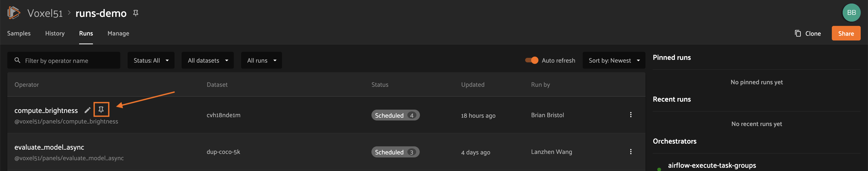Click the Scheduled 4 status badge
This screenshot has width=868, height=171.
(x=395, y=115)
